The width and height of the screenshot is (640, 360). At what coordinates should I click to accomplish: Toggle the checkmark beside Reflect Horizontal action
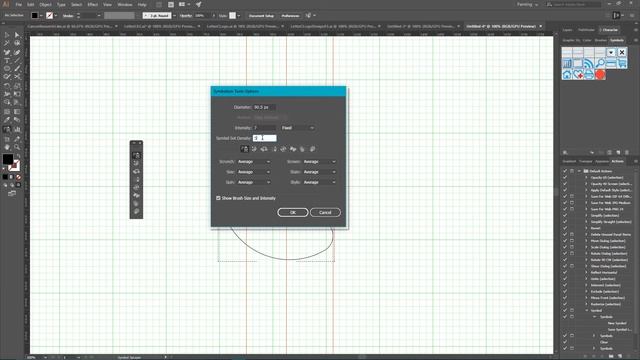coord(565,272)
